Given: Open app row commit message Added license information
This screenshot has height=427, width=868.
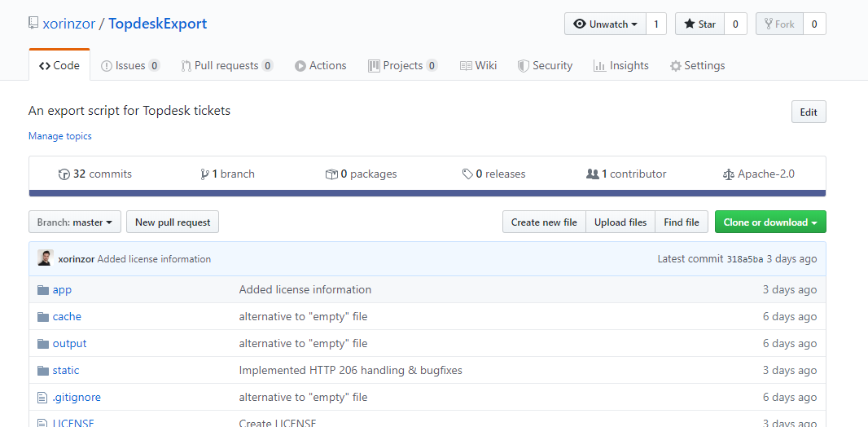Looking at the screenshot, I should pos(305,289).
